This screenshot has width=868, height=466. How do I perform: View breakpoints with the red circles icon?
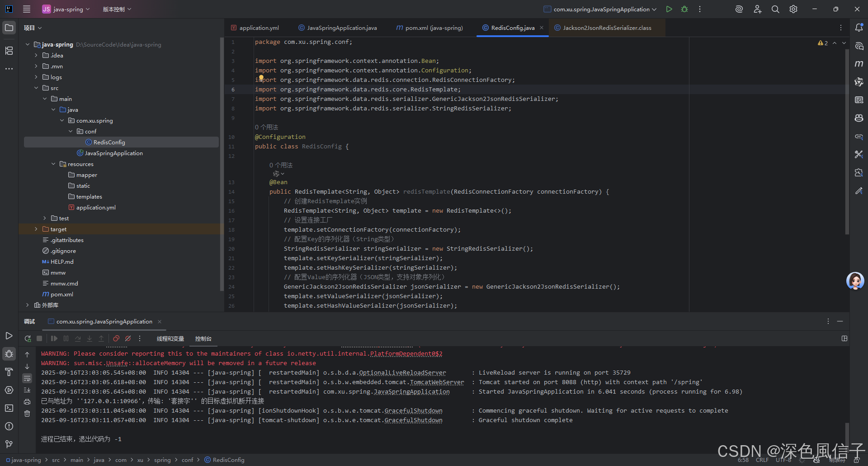coord(116,338)
